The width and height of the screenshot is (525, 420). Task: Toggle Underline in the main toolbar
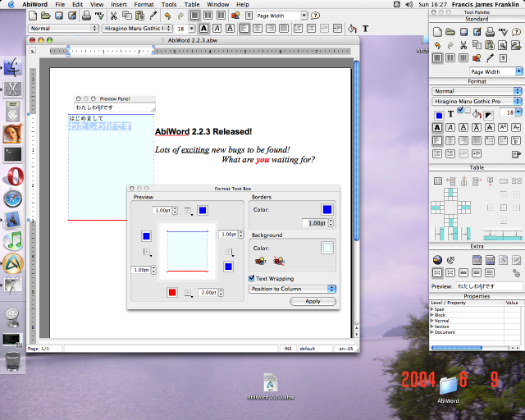(230, 29)
